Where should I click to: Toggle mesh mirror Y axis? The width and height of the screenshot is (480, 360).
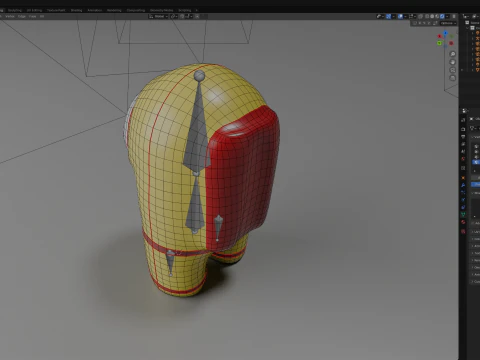424,23
